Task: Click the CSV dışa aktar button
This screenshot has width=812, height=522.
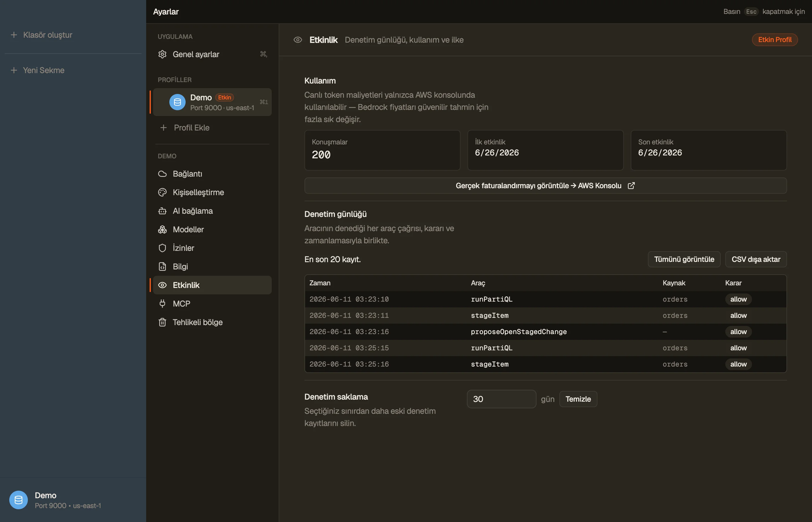Action: 756,259
